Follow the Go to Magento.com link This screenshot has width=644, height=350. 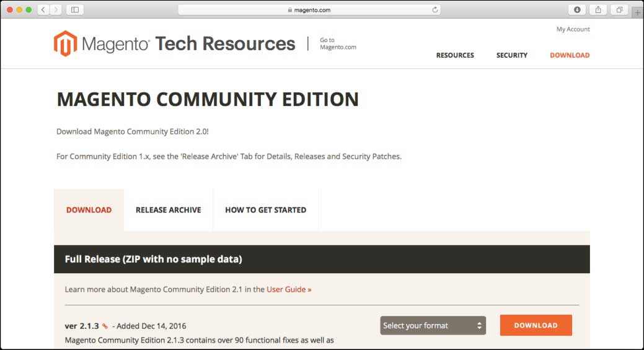[338, 43]
